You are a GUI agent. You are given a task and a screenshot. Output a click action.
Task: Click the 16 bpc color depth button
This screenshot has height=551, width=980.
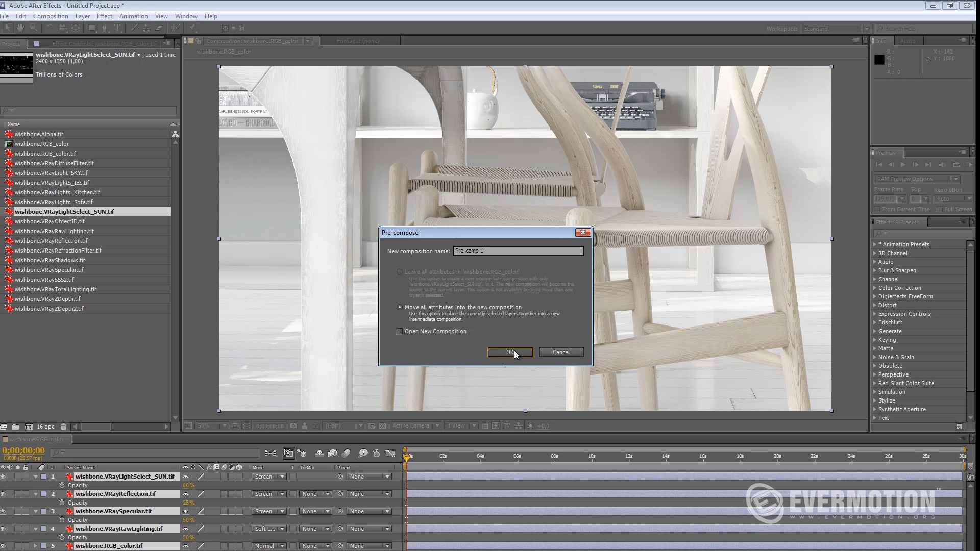pyautogui.click(x=45, y=427)
